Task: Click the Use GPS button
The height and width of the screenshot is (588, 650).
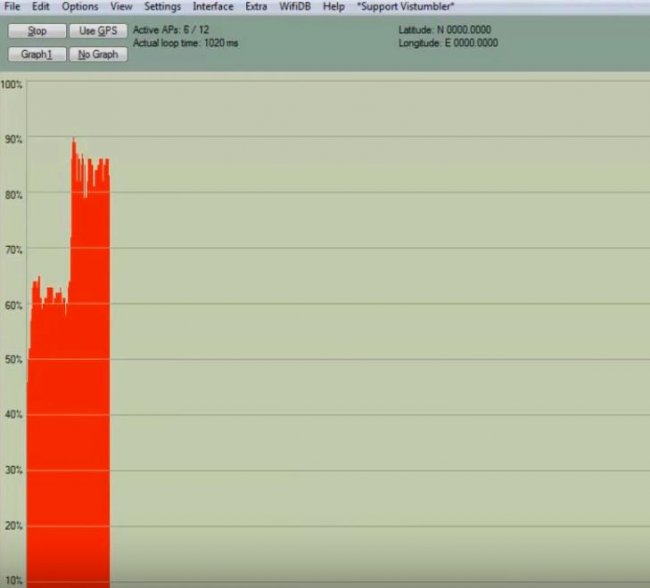Action: pos(98,31)
